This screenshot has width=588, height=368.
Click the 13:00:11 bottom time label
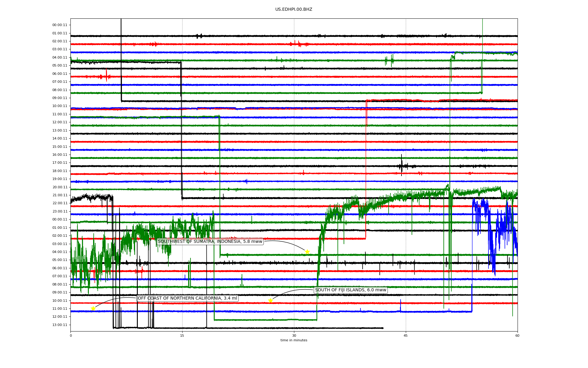(60, 325)
